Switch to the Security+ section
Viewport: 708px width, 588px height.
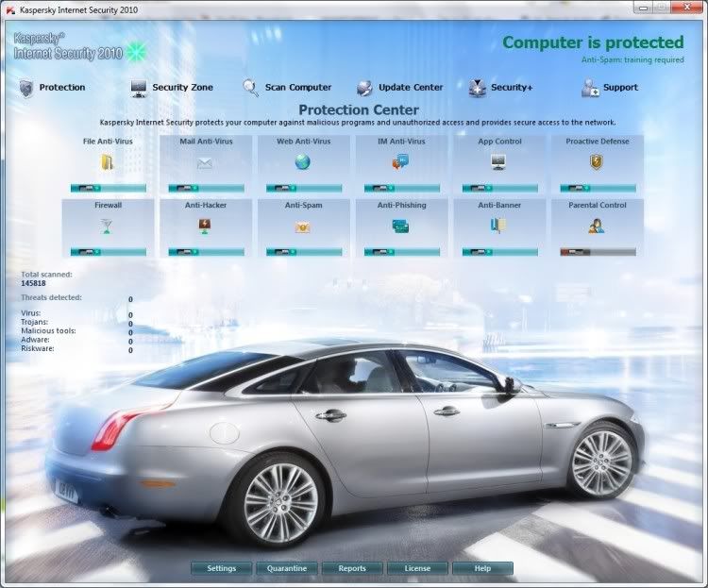[512, 88]
